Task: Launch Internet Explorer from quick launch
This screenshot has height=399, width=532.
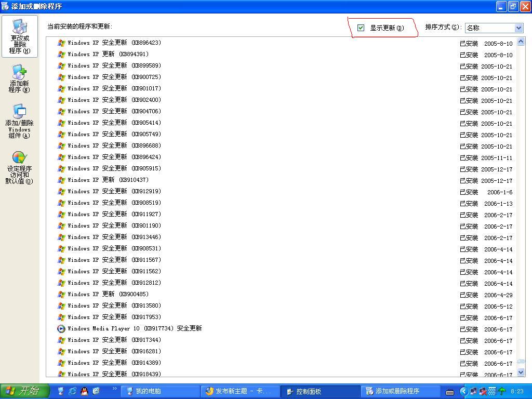Action: (73, 391)
